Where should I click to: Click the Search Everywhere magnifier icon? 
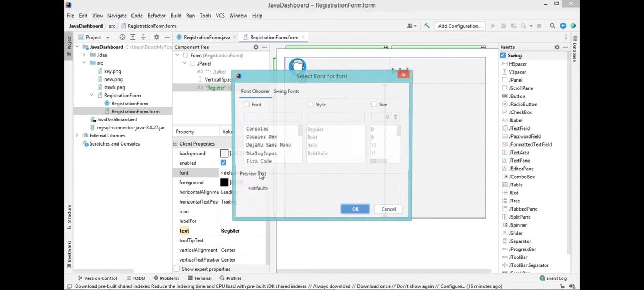coord(552,26)
